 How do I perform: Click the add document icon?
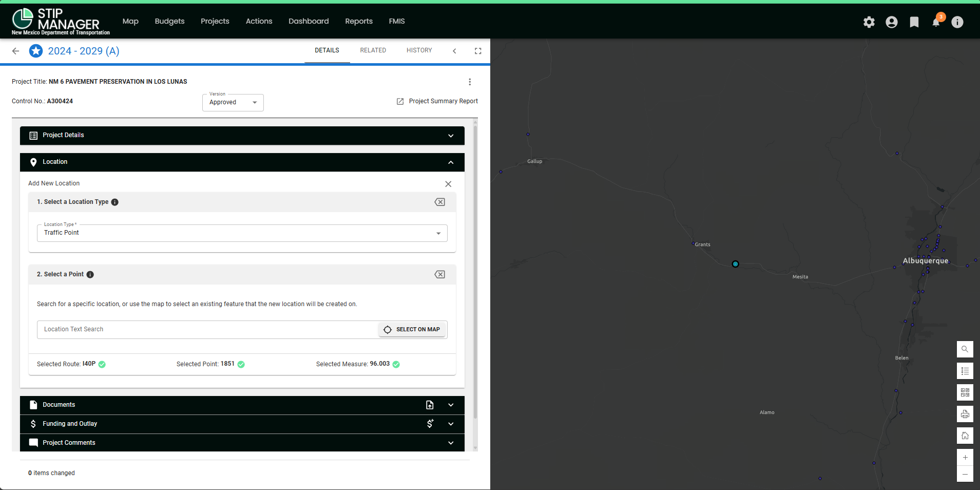(430, 405)
